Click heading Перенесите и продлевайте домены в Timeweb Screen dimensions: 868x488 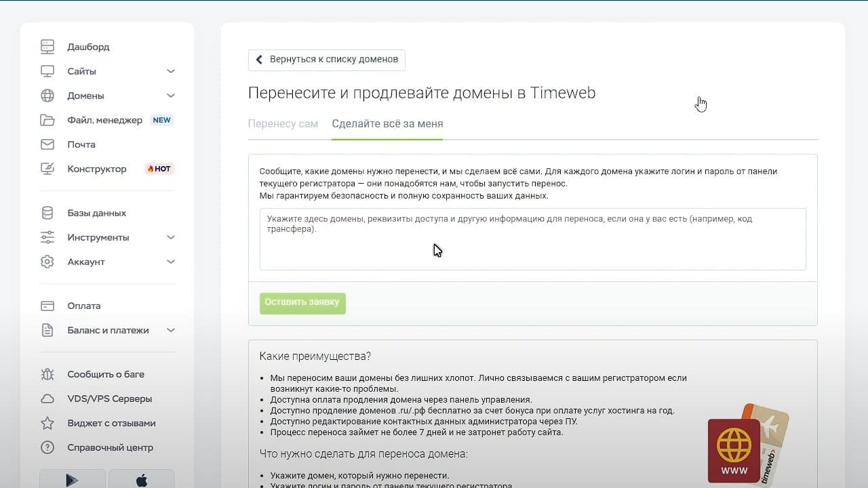click(422, 93)
